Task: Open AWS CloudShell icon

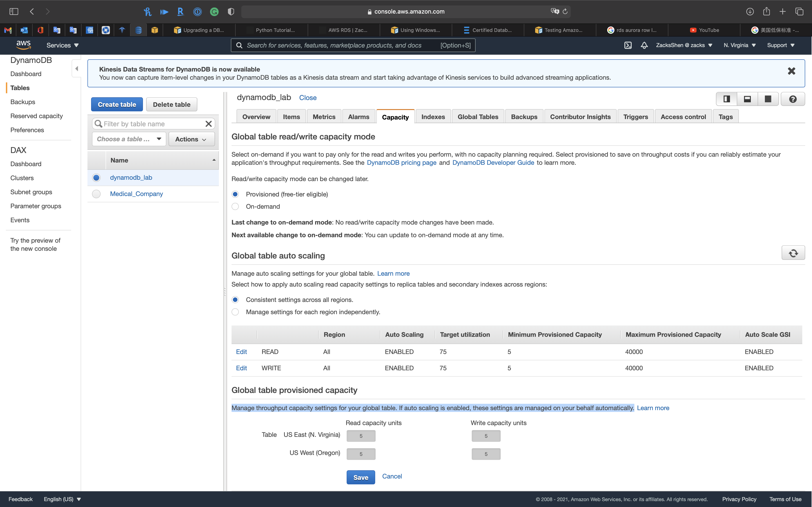Action: [x=628, y=45]
